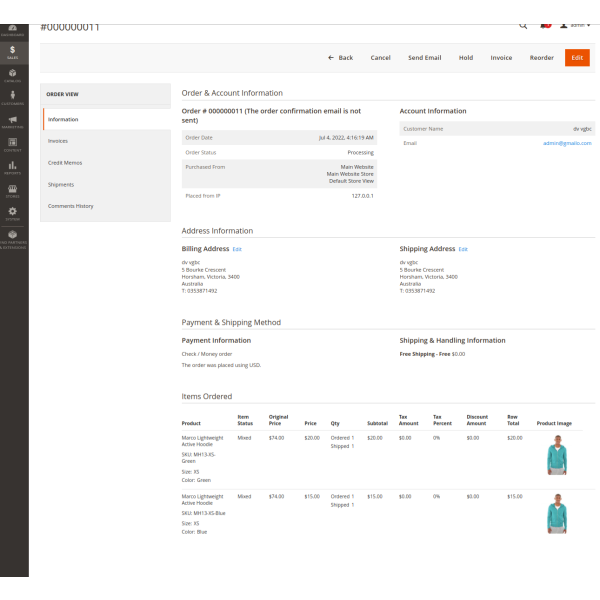
Task: Select the Shipments tab
Action: coord(61,184)
